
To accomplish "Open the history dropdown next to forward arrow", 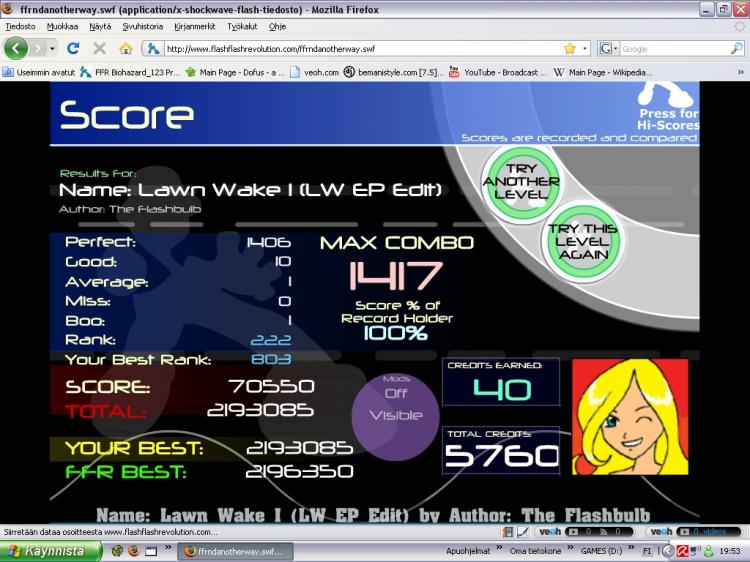I will (x=52, y=48).
